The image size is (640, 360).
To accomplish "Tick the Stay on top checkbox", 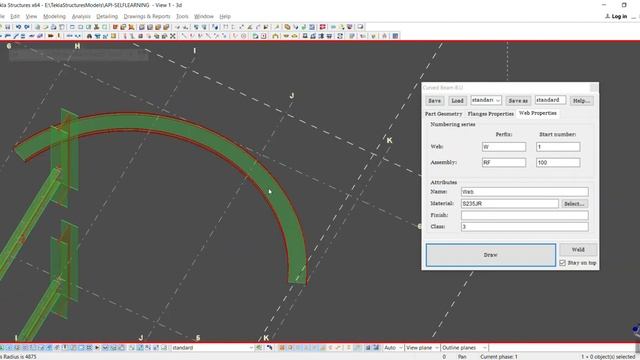I will coord(562,263).
